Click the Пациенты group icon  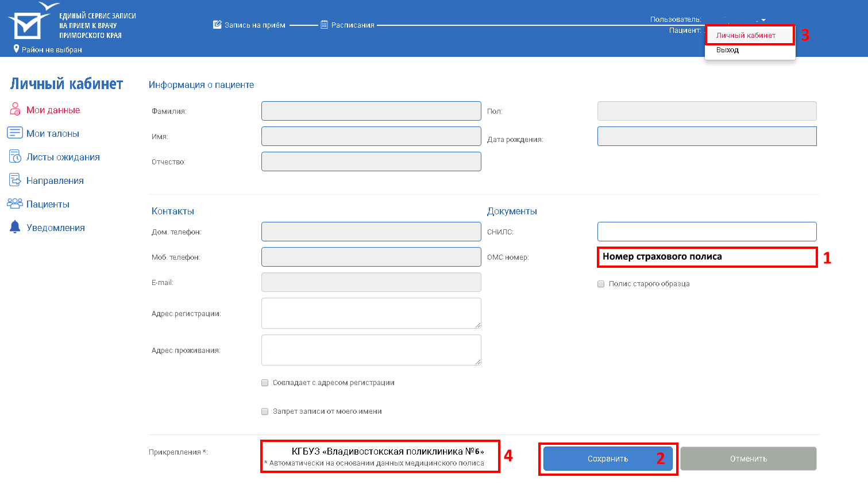[x=15, y=203]
